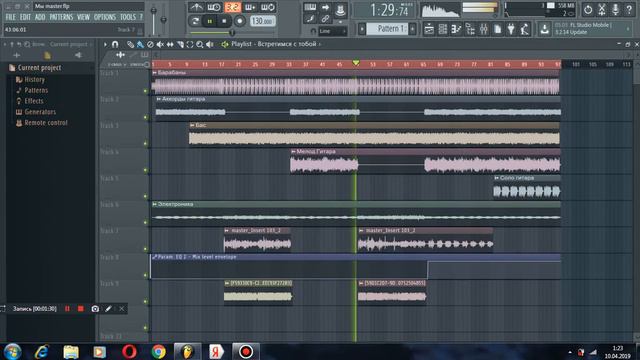Toggle typing keyboard to piano icon

(310, 7)
